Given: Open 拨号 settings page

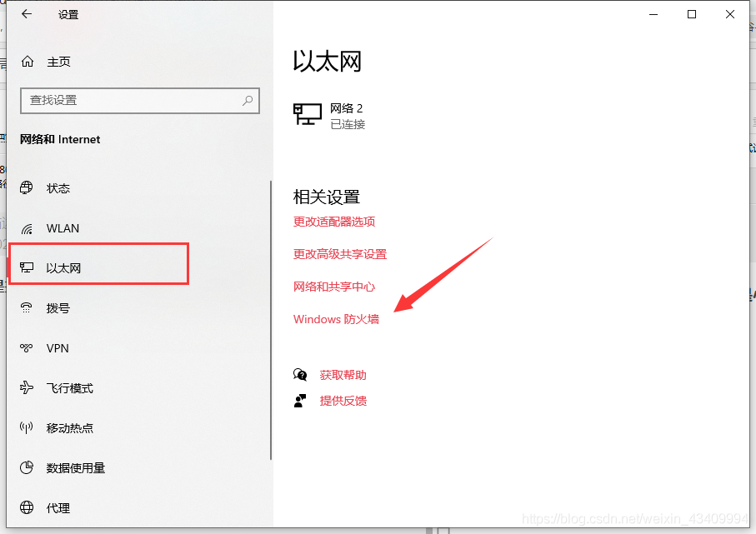Looking at the screenshot, I should (x=58, y=308).
